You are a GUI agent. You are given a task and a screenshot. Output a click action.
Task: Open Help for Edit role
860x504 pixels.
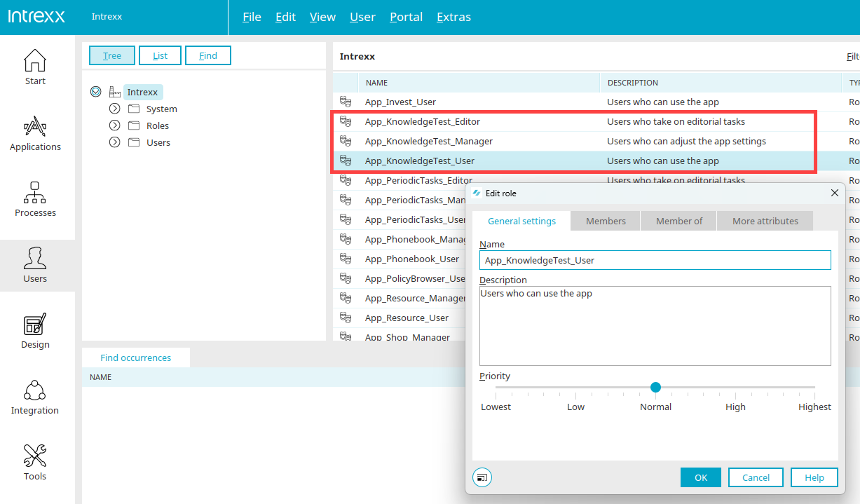pyautogui.click(x=814, y=477)
